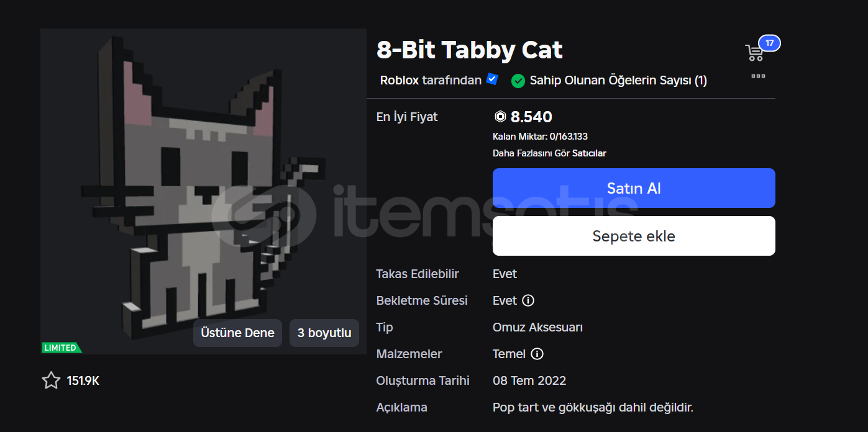Click the info icon next to Temel

[537, 354]
